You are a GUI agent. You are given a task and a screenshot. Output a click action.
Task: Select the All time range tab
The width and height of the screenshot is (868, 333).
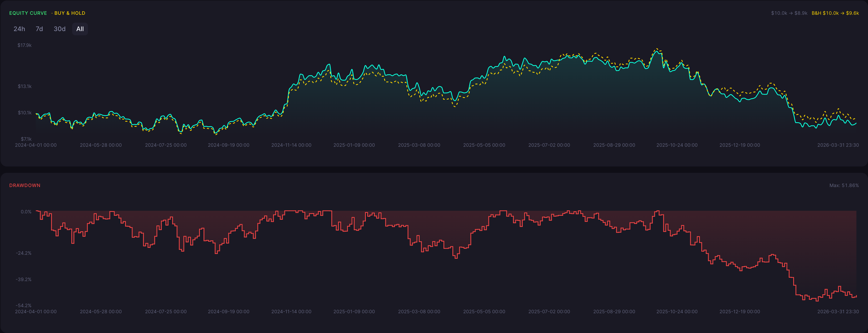click(x=80, y=29)
